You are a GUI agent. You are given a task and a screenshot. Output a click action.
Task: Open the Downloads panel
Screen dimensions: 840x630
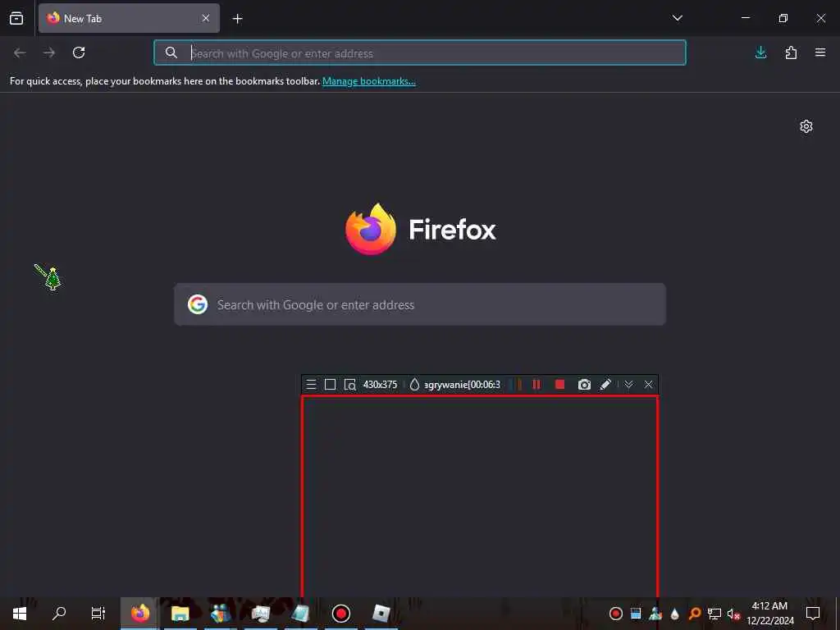point(760,52)
